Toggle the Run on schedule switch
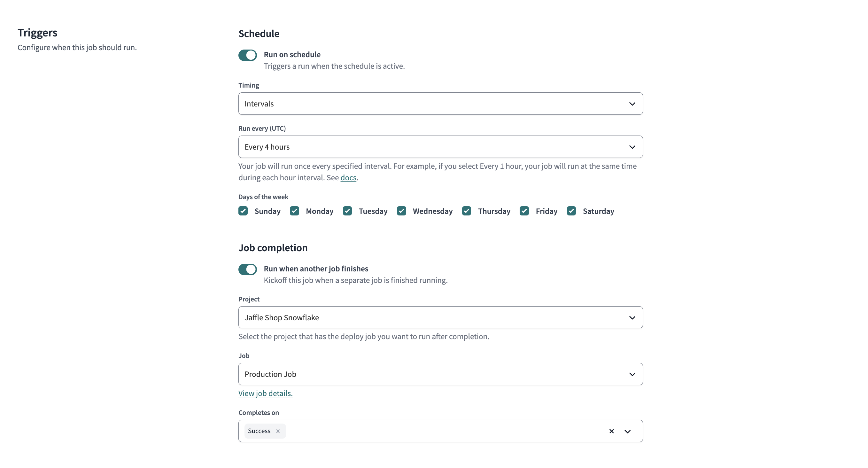Image resolution: width=868 pixels, height=468 pixels. coord(248,54)
